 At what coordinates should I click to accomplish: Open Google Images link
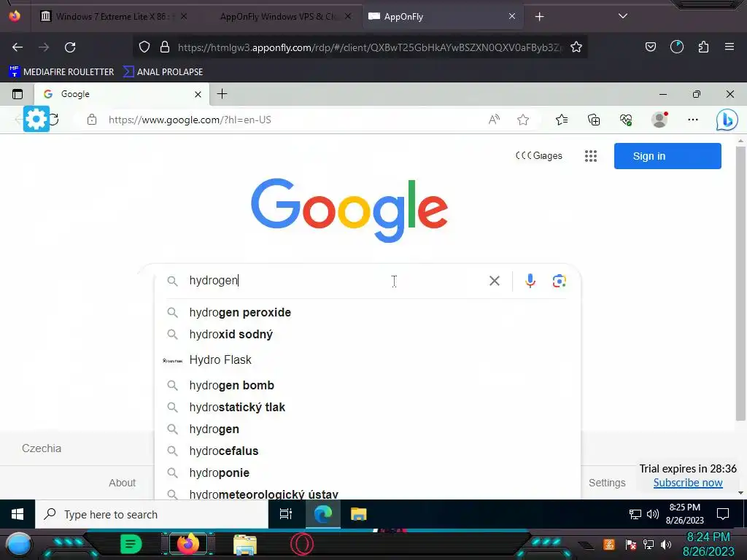pyautogui.click(x=539, y=156)
